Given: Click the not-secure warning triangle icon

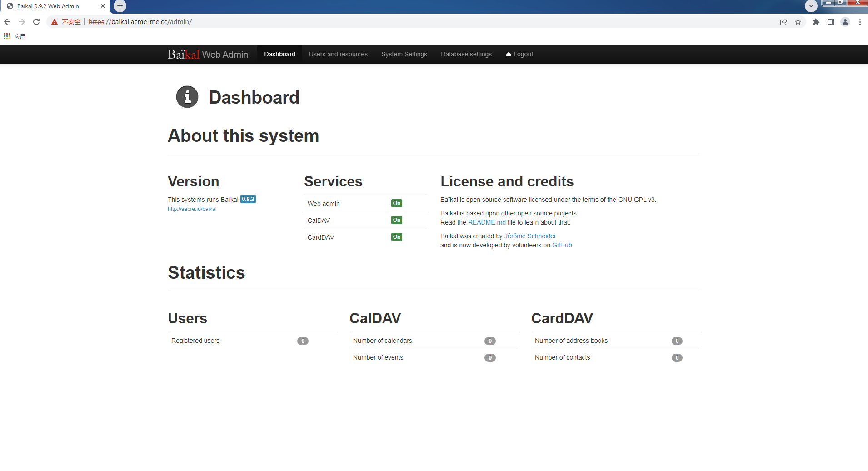Looking at the screenshot, I should tap(55, 22).
